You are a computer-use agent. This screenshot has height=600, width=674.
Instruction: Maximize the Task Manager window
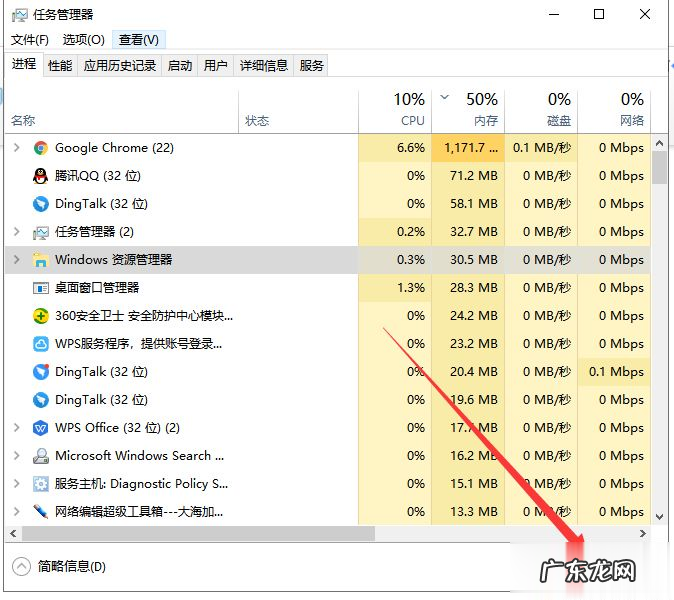coord(599,15)
